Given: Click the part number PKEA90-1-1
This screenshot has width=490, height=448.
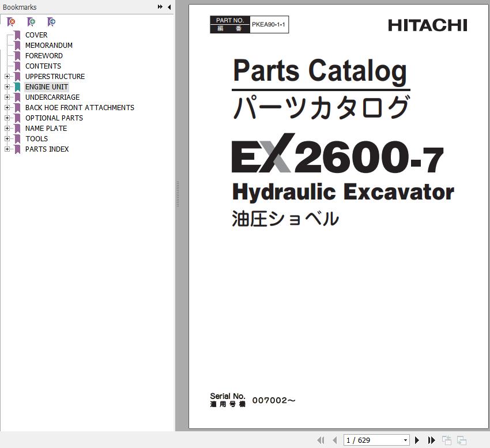Looking at the screenshot, I should [x=269, y=24].
